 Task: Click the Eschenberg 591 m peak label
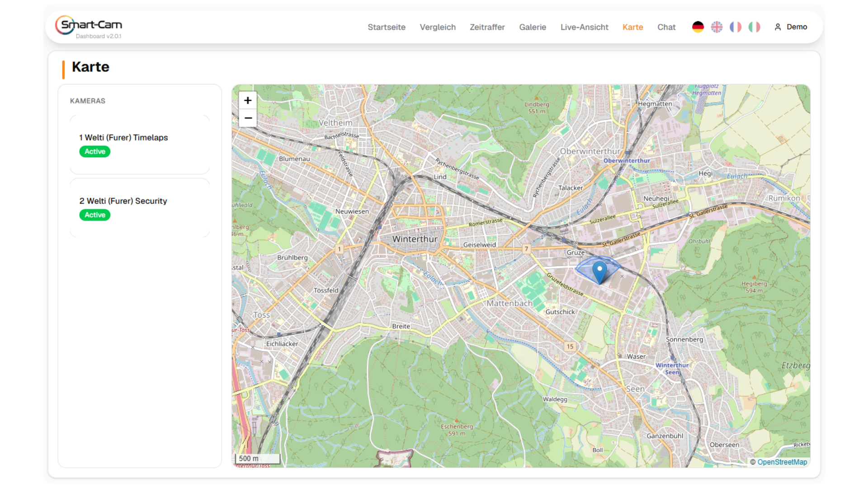pyautogui.click(x=457, y=430)
